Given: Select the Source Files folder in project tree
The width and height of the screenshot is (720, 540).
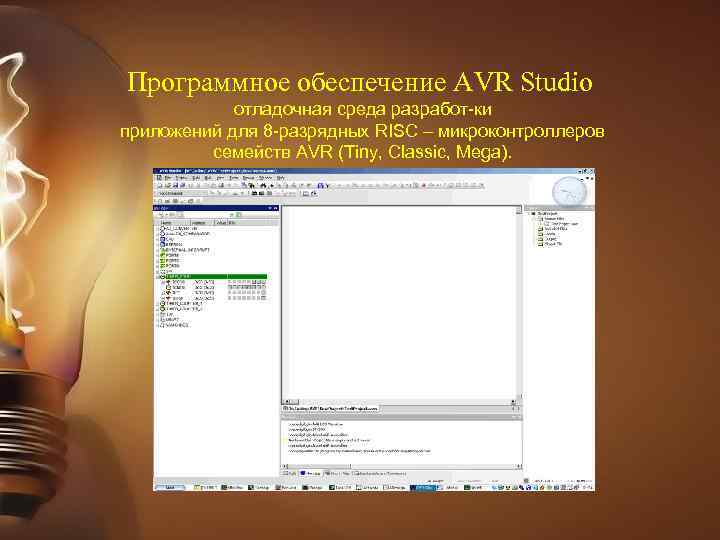Looking at the screenshot, I should coord(551,219).
